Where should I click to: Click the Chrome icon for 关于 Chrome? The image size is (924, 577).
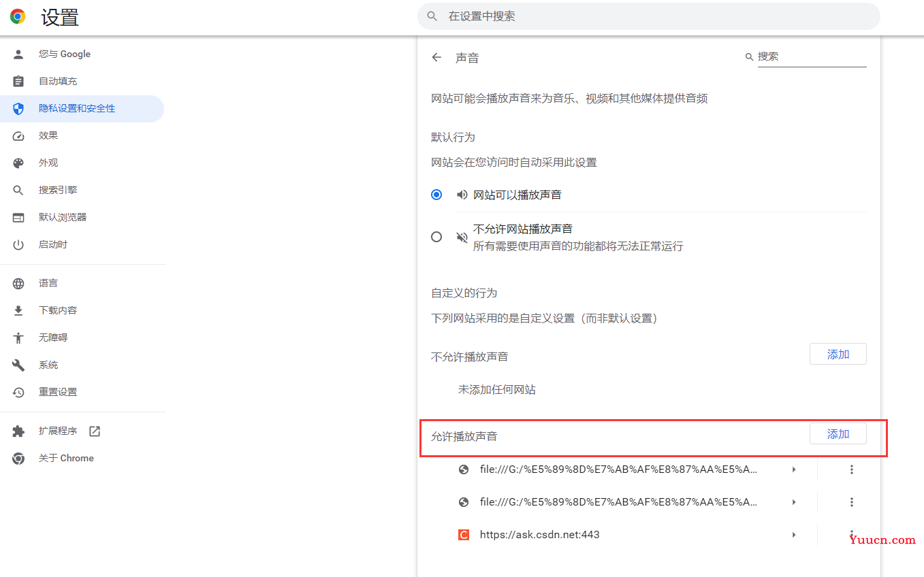[x=18, y=458]
